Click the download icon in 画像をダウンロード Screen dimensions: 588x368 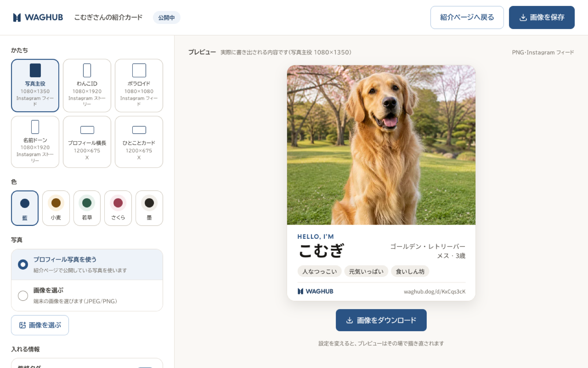click(x=349, y=320)
